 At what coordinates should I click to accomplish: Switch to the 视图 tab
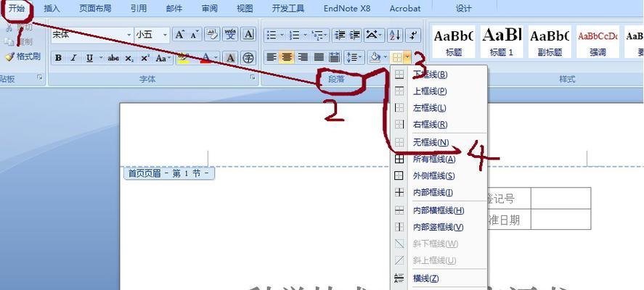click(x=245, y=8)
